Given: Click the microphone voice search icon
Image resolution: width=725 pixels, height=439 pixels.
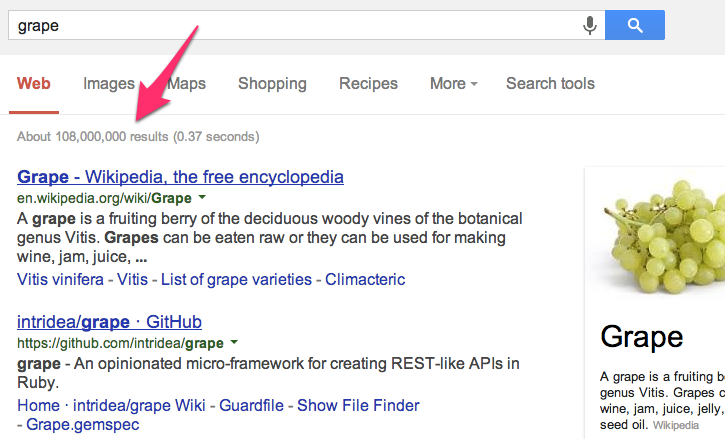Looking at the screenshot, I should coord(590,25).
